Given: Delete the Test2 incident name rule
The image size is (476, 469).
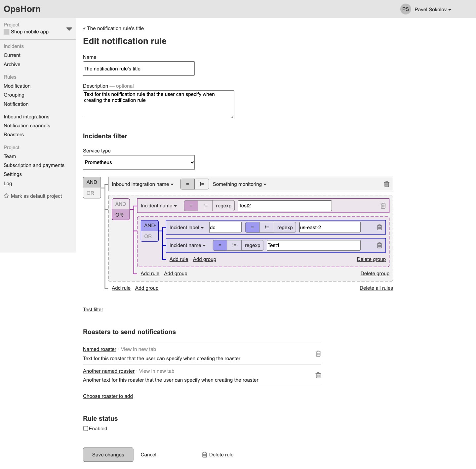Looking at the screenshot, I should point(383,206).
